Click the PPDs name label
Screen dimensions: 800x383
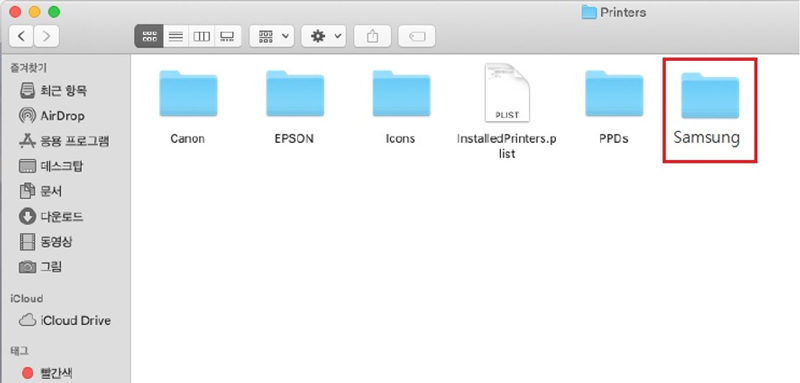(x=614, y=139)
